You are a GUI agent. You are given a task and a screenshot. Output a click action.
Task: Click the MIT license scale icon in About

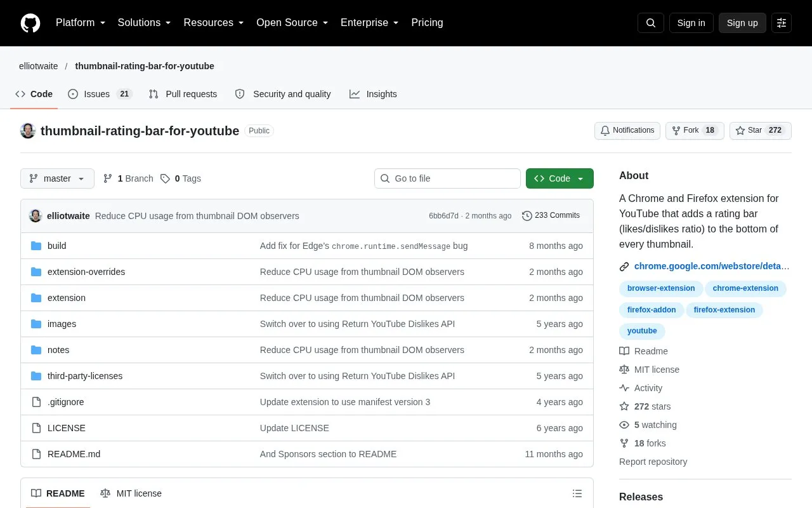click(624, 370)
